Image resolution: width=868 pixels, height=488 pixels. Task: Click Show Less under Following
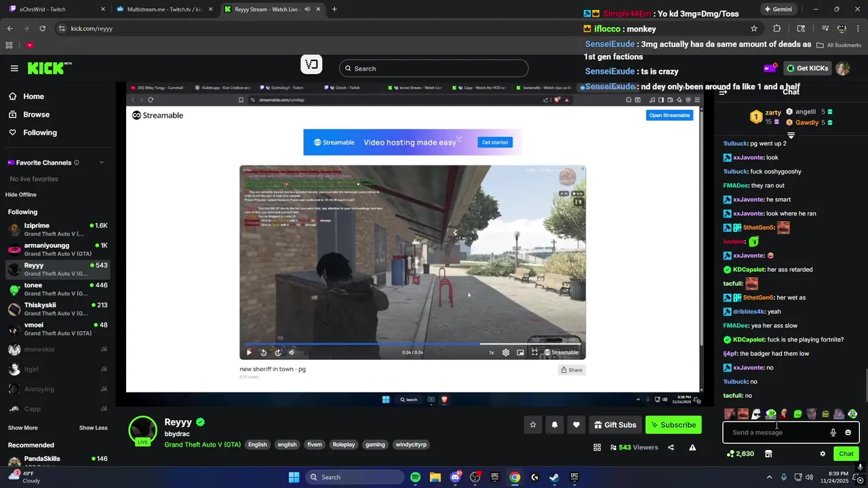tap(93, 428)
